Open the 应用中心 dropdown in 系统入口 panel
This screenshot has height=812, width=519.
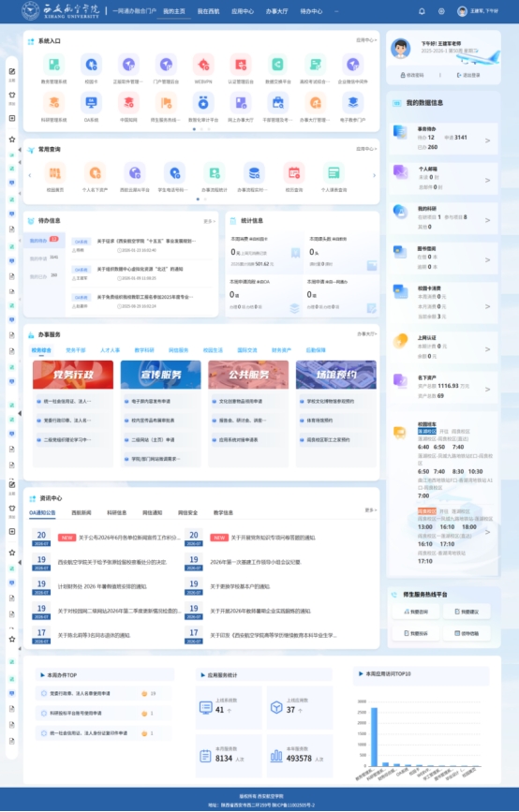(366, 40)
